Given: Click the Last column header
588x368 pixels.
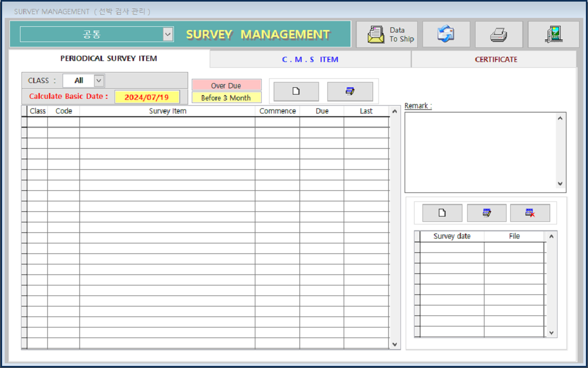Looking at the screenshot, I should pos(366,111).
